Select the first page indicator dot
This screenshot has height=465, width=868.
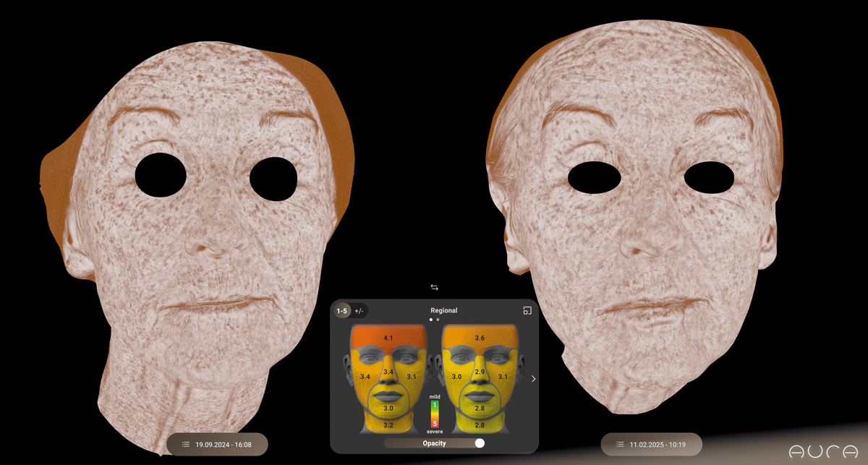430,319
